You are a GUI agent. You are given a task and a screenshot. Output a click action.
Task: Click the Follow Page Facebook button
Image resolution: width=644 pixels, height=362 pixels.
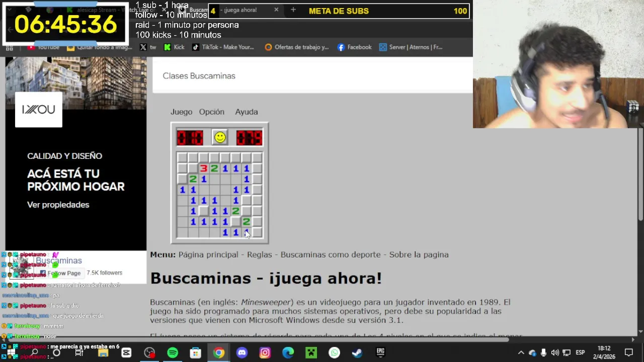pos(60,273)
